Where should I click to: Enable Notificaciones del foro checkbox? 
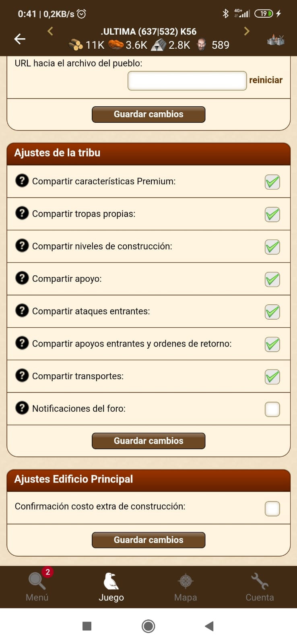(x=272, y=409)
